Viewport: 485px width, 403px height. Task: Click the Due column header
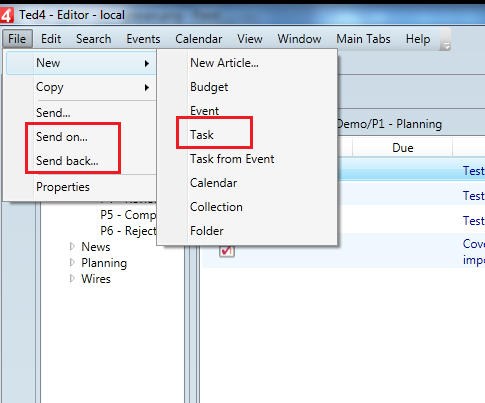tap(403, 148)
